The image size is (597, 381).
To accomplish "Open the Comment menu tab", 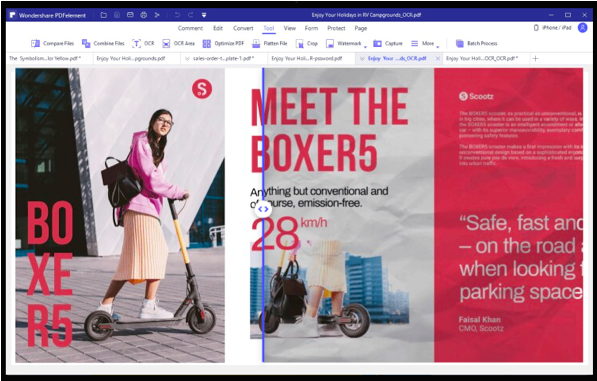I will tap(190, 28).
